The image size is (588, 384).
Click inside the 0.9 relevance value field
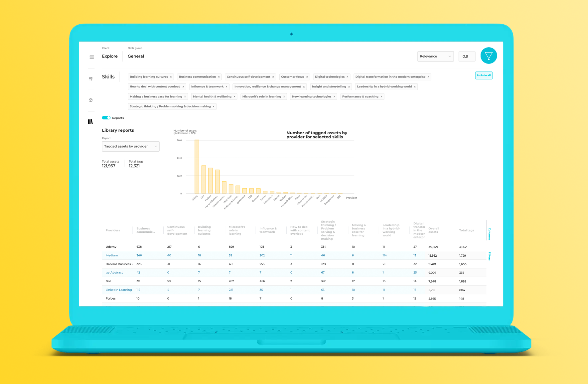467,56
